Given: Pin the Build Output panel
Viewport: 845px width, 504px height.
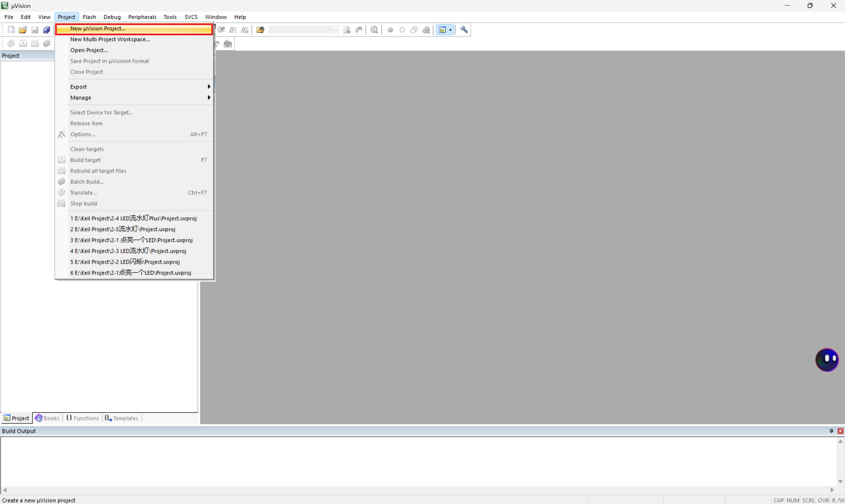Looking at the screenshot, I should [831, 431].
